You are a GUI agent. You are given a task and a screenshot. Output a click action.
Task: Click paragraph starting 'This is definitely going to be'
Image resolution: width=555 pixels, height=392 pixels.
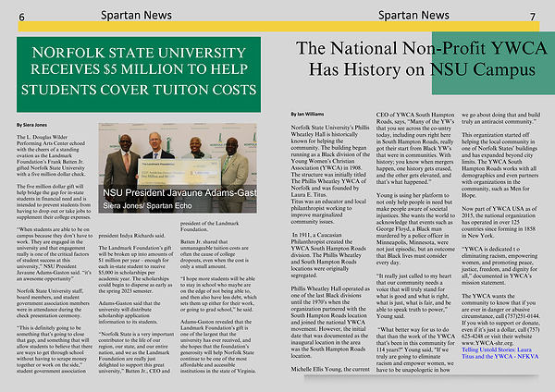(55, 349)
